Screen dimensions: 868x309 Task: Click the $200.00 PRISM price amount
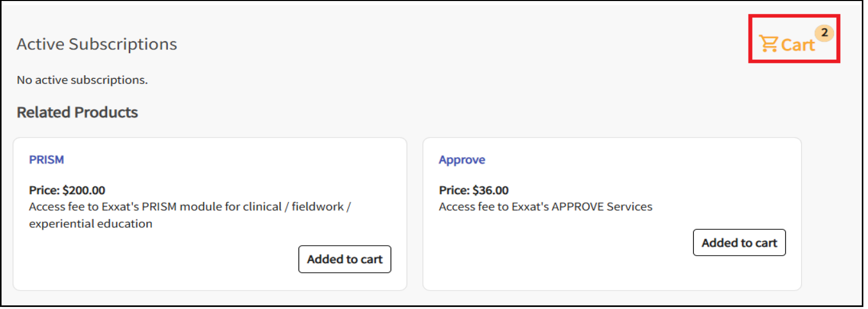tap(84, 191)
